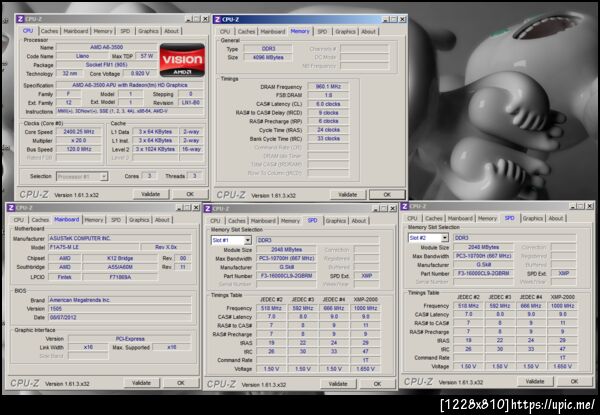Click the CAS# Latency 6.0 clocks value

pyautogui.click(x=328, y=104)
